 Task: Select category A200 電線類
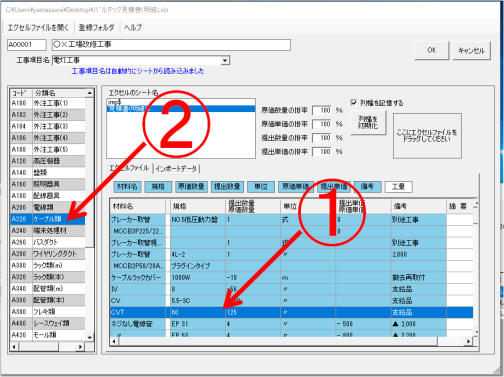point(48,207)
